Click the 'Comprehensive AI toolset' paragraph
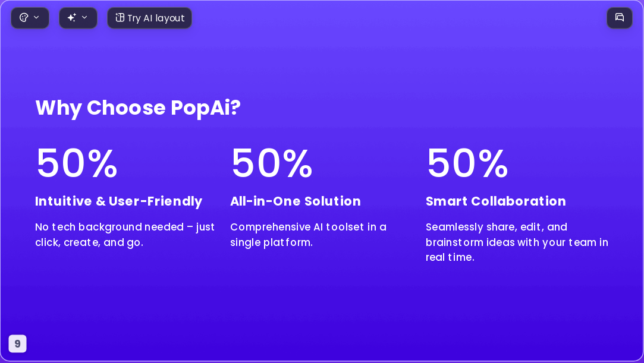Screen dimensions: 644x363 point(308,235)
